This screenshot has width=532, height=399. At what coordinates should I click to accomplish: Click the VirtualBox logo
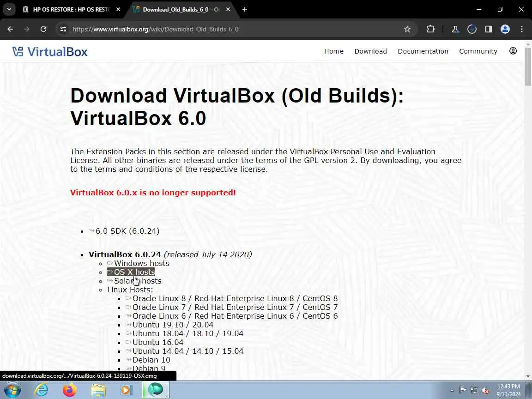pyautogui.click(x=50, y=52)
